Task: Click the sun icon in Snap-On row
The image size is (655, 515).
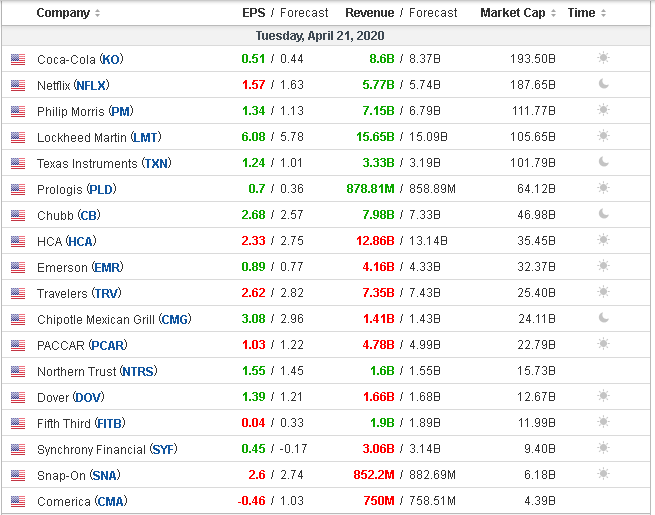Action: (603, 475)
